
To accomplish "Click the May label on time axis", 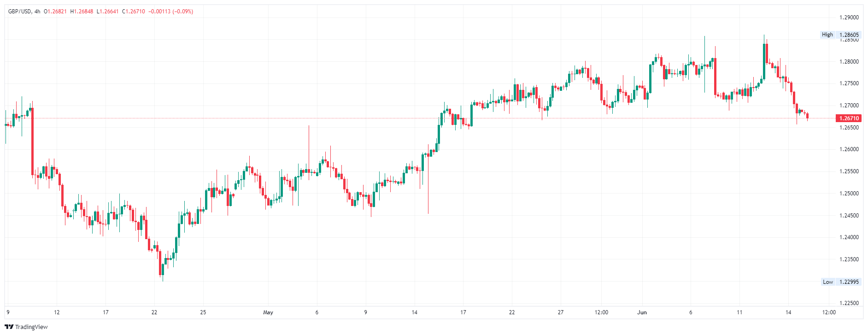I will 268,312.
